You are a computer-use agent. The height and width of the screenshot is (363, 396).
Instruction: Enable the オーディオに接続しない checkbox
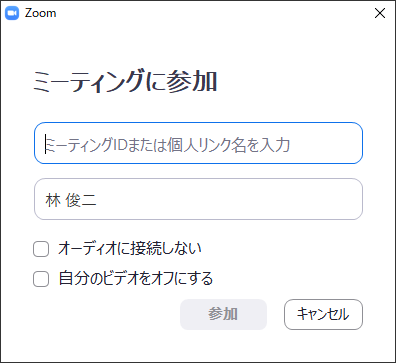point(41,249)
